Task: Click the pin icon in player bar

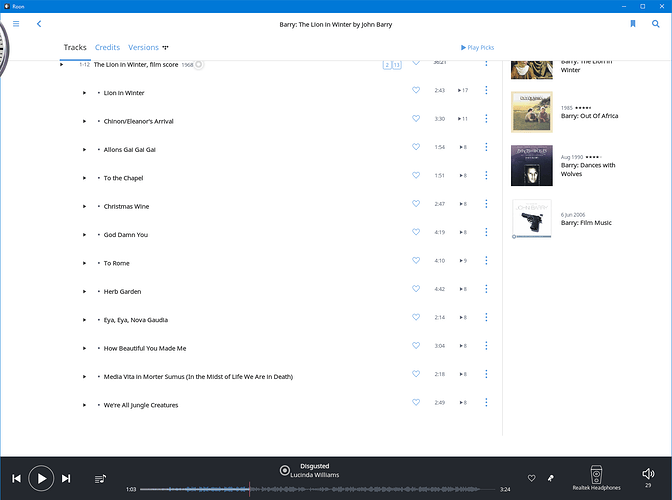Action: click(551, 478)
